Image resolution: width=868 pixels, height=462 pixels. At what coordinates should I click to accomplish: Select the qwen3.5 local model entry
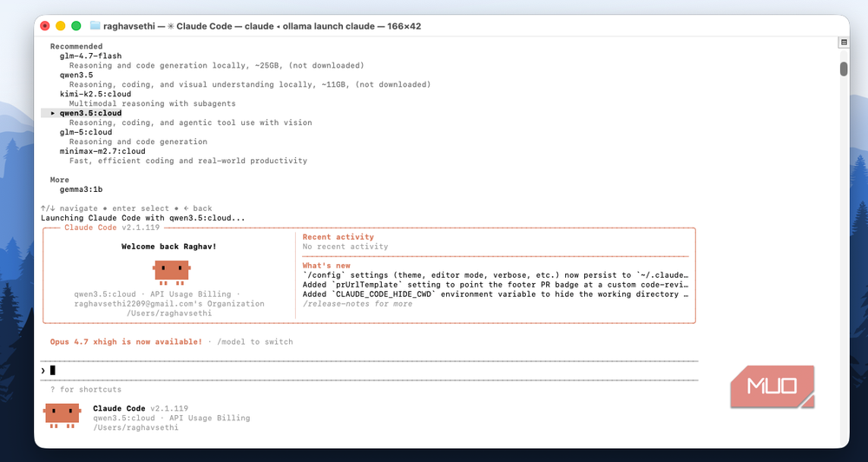[x=76, y=75]
